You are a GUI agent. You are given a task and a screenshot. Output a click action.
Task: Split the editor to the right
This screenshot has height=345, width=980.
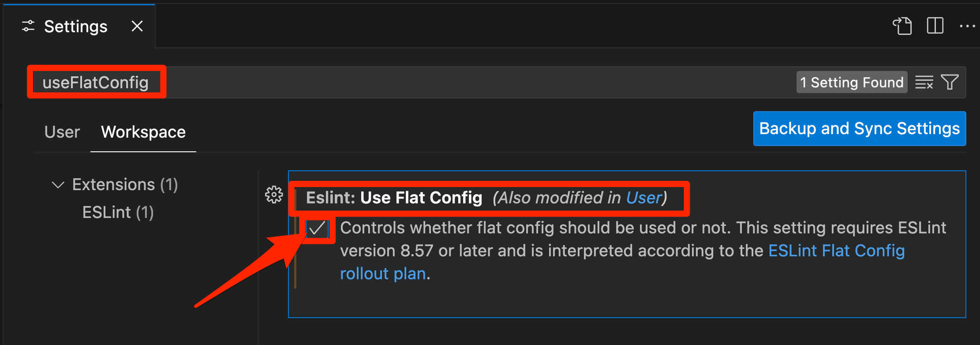point(935,26)
